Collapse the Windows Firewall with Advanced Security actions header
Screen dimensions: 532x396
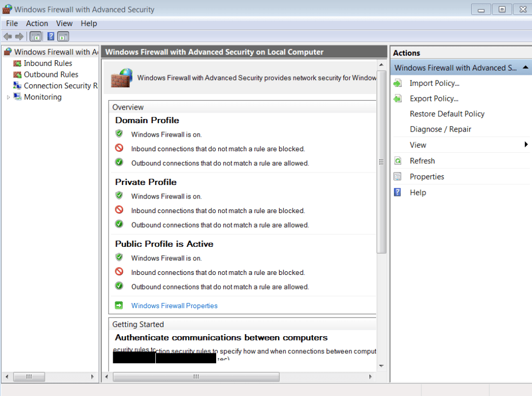coord(525,68)
